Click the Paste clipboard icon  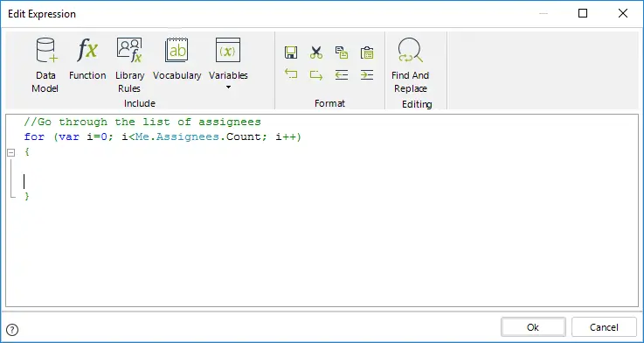click(x=367, y=52)
